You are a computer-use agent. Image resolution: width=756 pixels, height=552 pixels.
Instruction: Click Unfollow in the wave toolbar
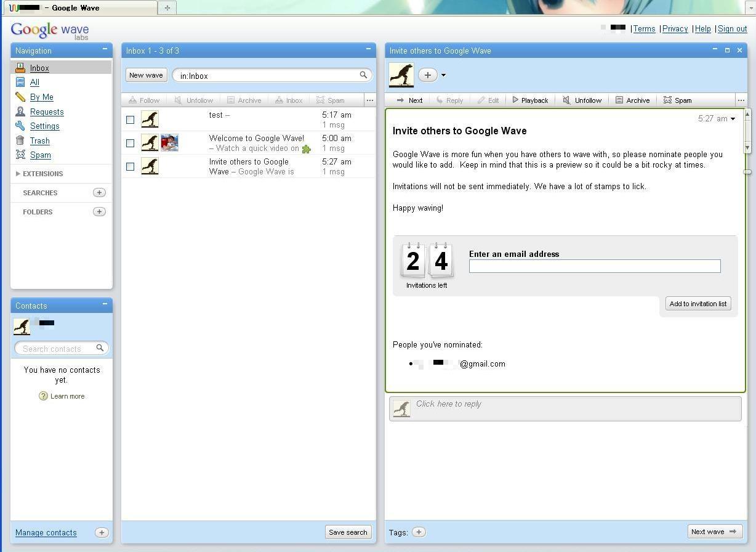(x=582, y=100)
